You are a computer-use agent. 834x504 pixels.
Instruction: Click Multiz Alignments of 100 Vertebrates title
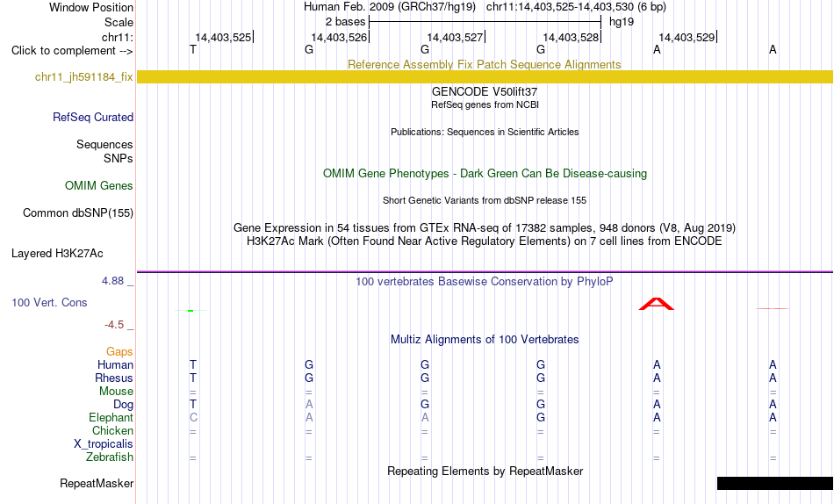(485, 340)
